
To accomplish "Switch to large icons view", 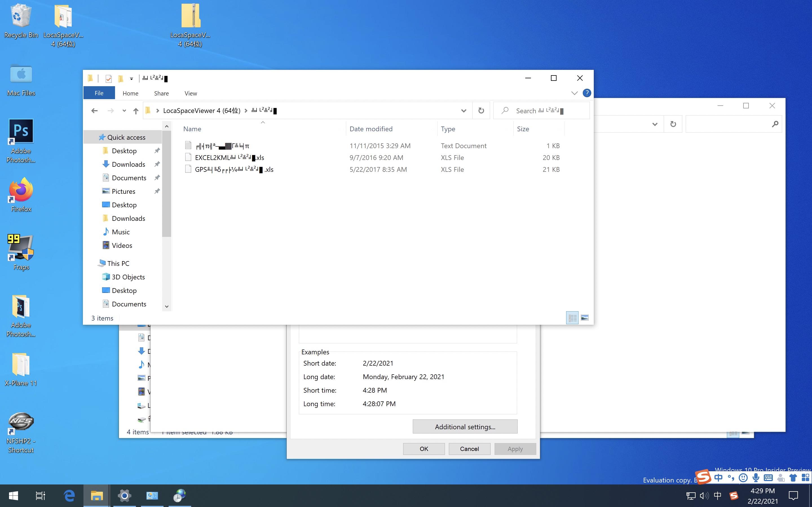I will (x=585, y=317).
